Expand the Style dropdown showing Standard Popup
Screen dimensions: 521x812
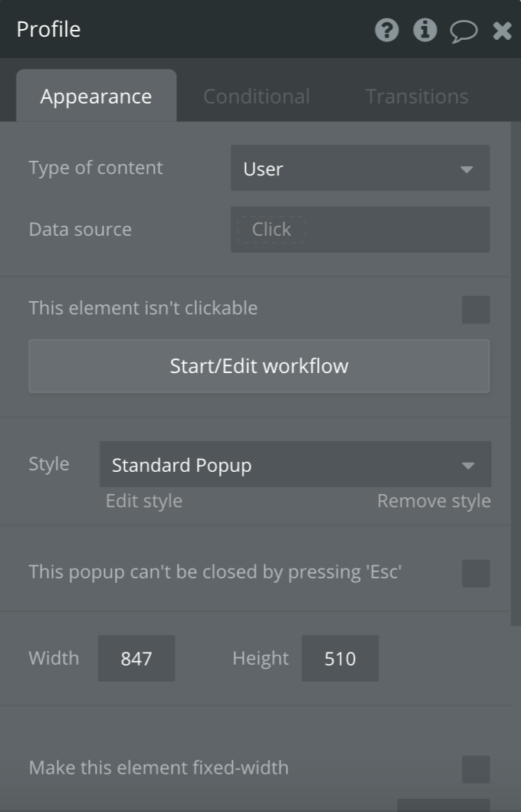(295, 464)
